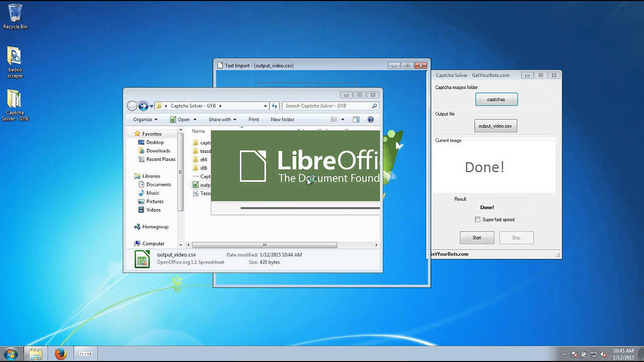644x362 pixels.
Task: Click the Captcha Solver - GYB breadcrumb
Action: [x=193, y=106]
